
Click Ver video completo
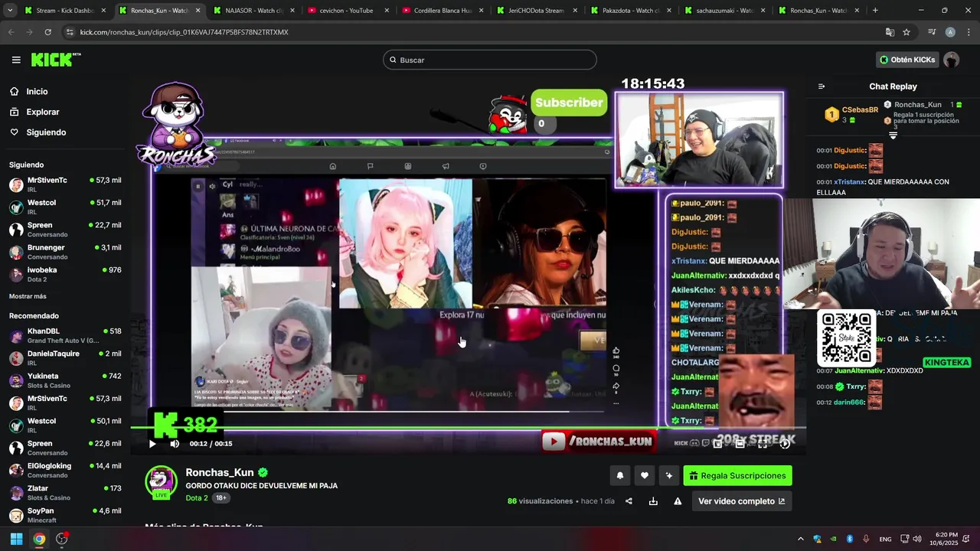[x=741, y=501]
